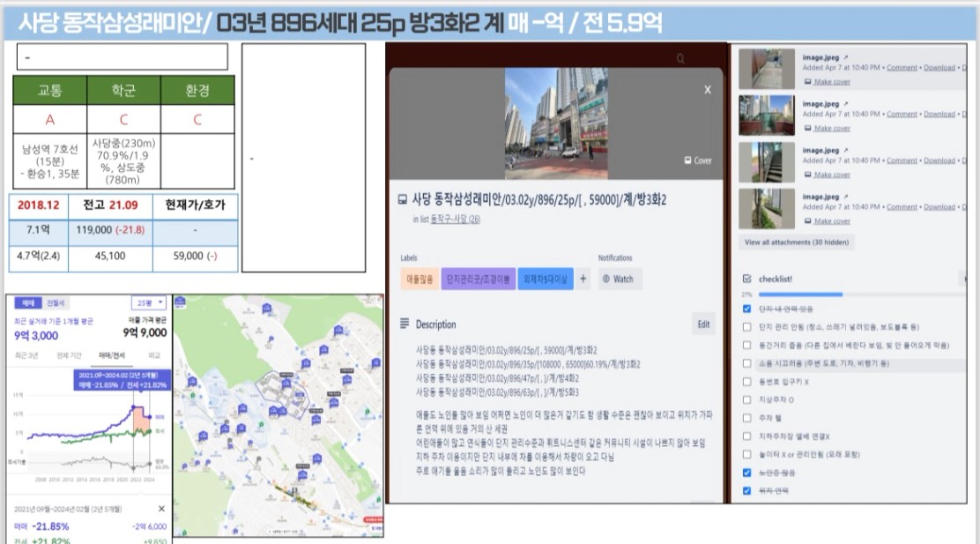Select the 전월세 tab in price chart
The width and height of the screenshot is (980, 544).
point(56,302)
